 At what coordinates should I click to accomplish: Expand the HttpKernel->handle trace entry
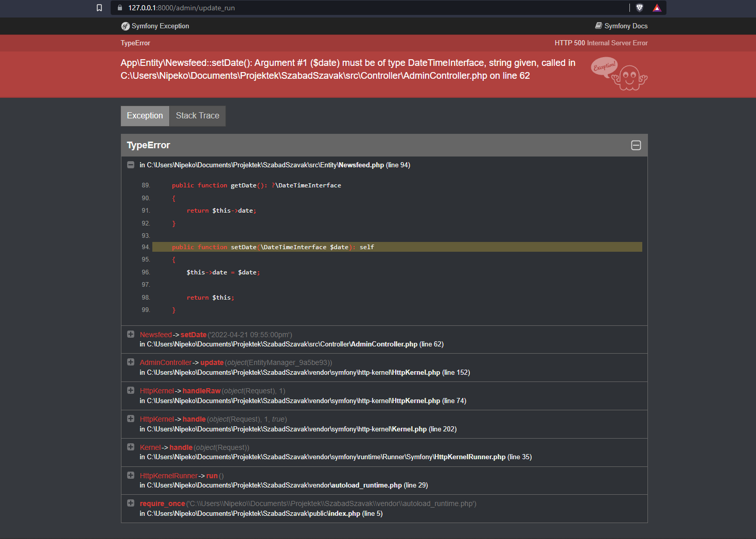click(131, 419)
